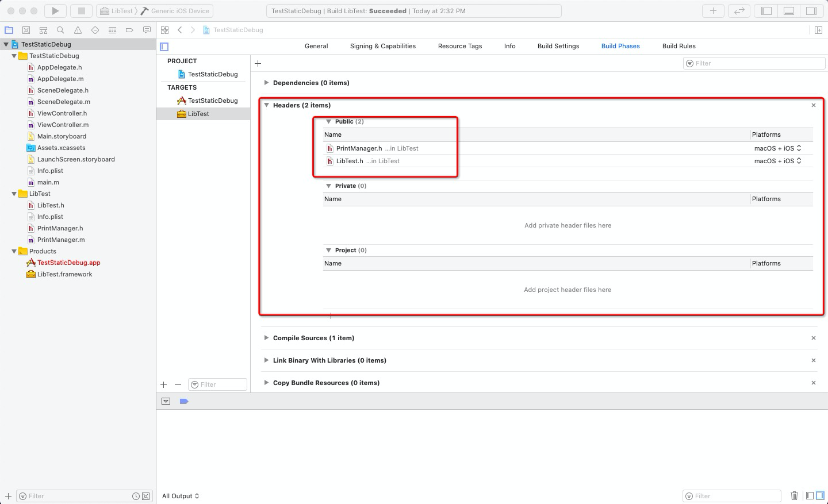Add a new file from navigator bottom bar
Screen dimensions: 828x504
pos(8,496)
